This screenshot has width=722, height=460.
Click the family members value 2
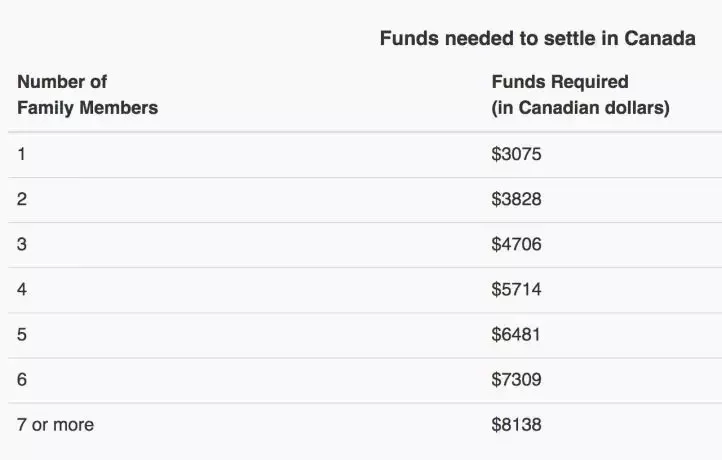pos(22,199)
